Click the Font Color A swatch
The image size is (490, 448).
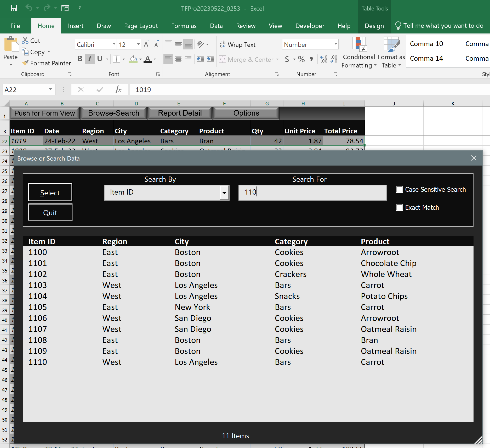click(148, 59)
